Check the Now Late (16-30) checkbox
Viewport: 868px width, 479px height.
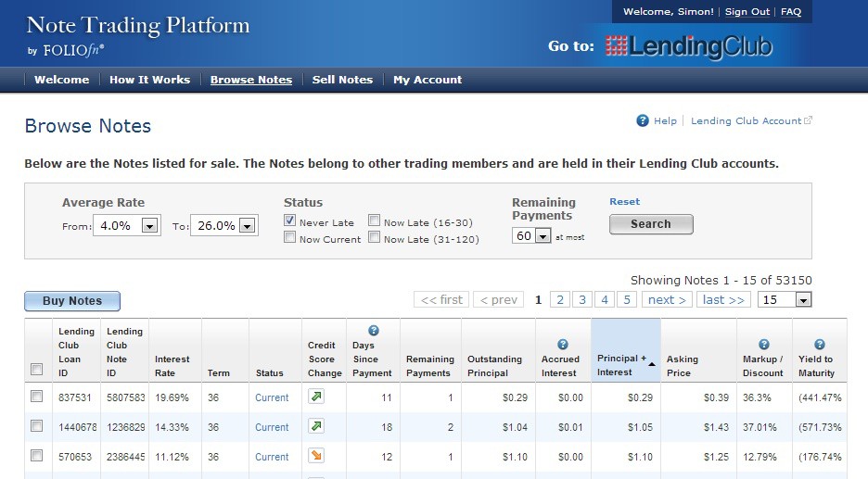click(374, 221)
